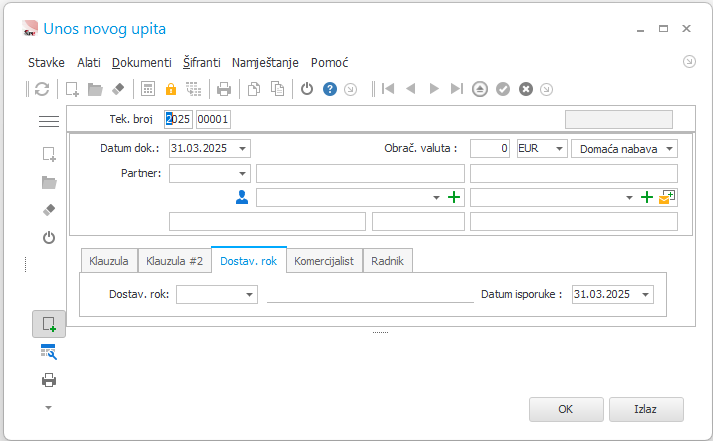The width and height of the screenshot is (713, 441).
Task: Expand sidebar overflow arrow at bottom
Action: click(48, 408)
